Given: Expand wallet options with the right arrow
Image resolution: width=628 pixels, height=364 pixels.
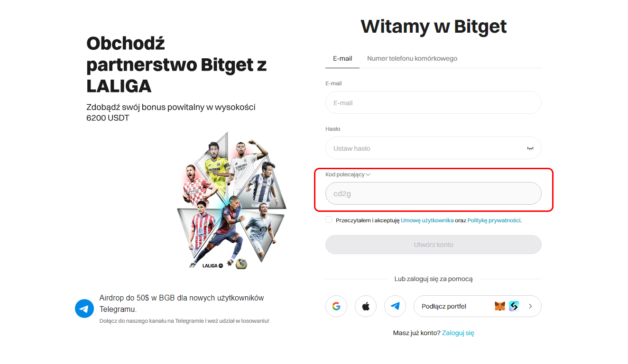Looking at the screenshot, I should [530, 306].
